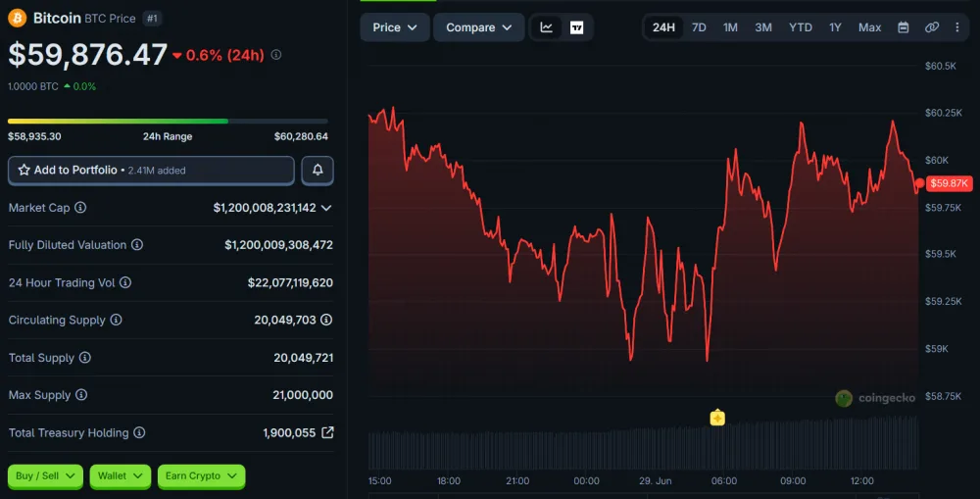
Task: Click the $59,876.47 price text
Action: point(87,55)
